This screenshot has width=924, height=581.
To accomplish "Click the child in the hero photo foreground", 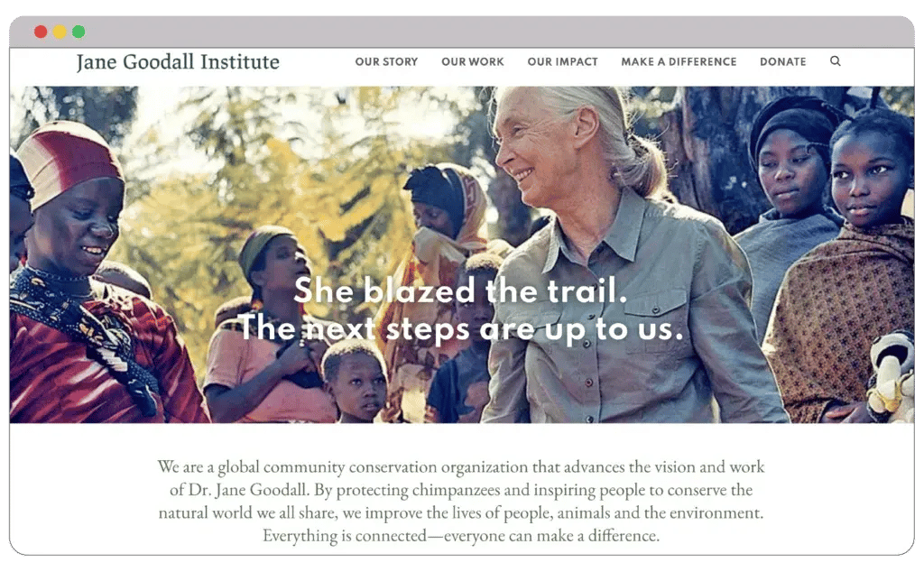I will point(356,382).
